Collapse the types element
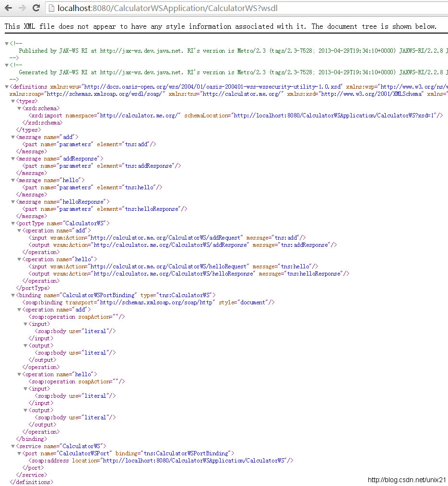 coord(13,101)
